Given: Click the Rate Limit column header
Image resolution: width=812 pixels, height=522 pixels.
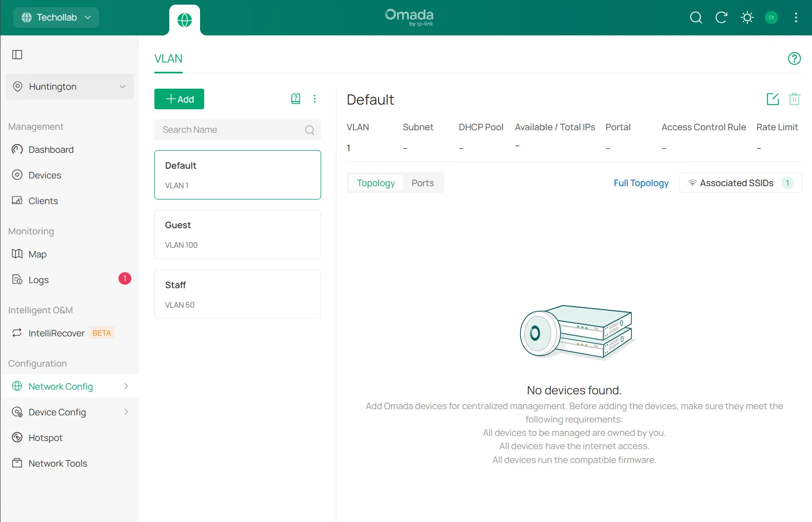Looking at the screenshot, I should coord(777,127).
